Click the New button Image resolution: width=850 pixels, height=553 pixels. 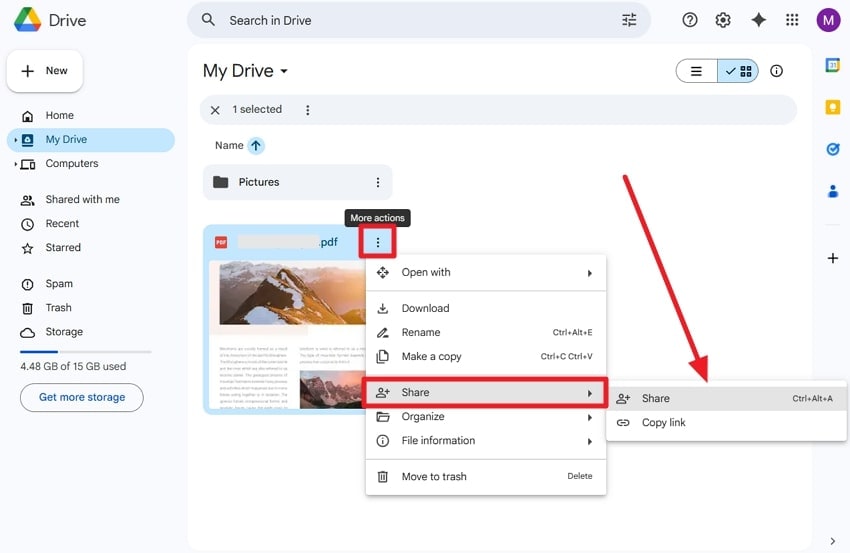tap(44, 71)
